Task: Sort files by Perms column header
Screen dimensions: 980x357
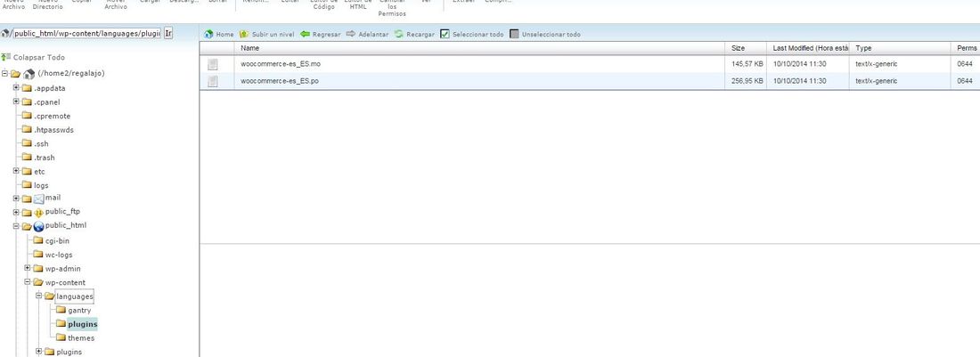Action: pyautogui.click(x=967, y=48)
